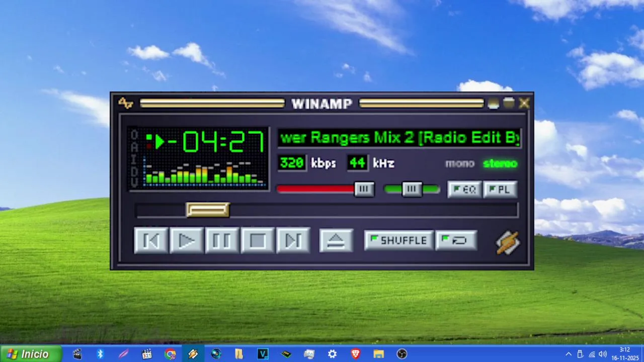Open the Wi-Fi network tray icon
Screen dimensions: 644x362
coord(592,354)
